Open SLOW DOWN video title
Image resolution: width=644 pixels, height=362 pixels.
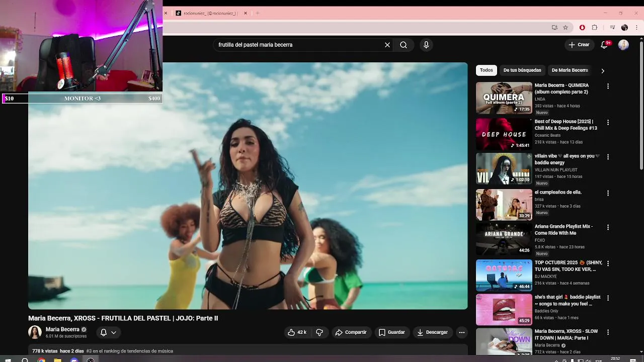point(566,334)
